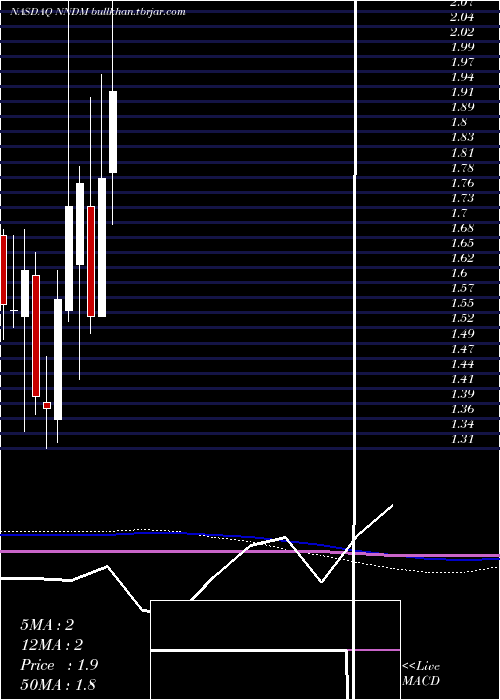Click the 1.52 price axis label
500x700 pixels.
pos(462,318)
